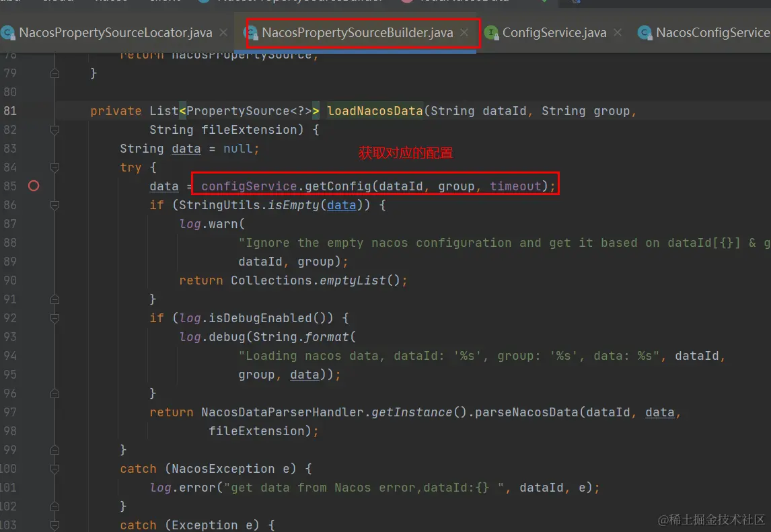
Task: Click PropertySource<?> return type on line 81
Action: 249,110
